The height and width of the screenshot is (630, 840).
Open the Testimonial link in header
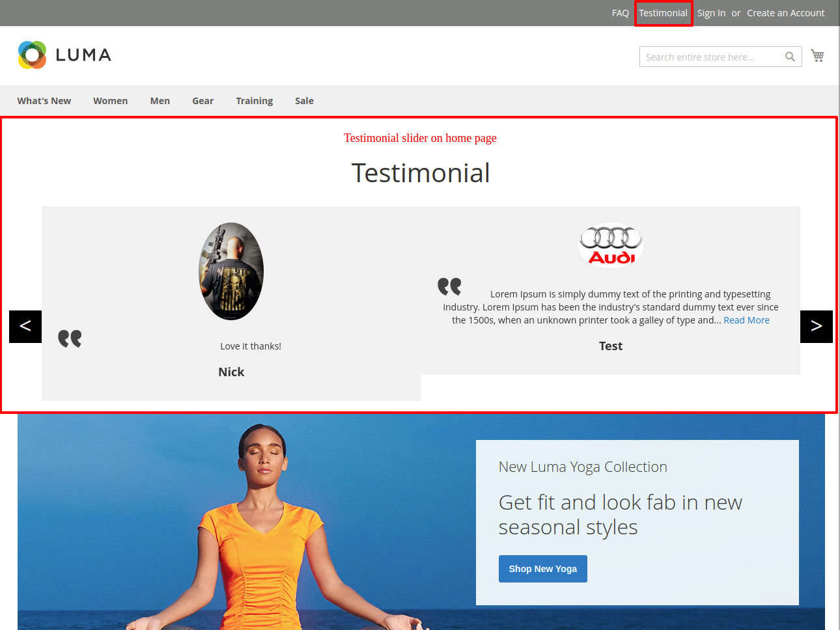[x=663, y=13]
